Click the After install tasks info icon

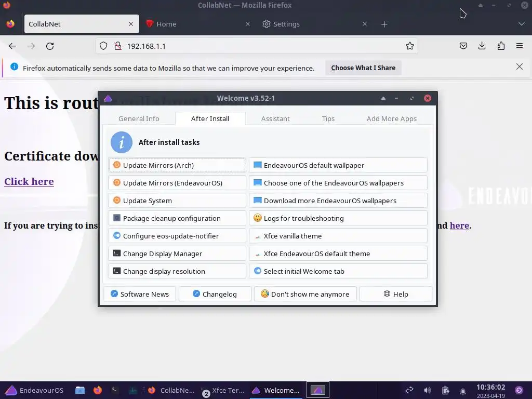[x=122, y=142]
